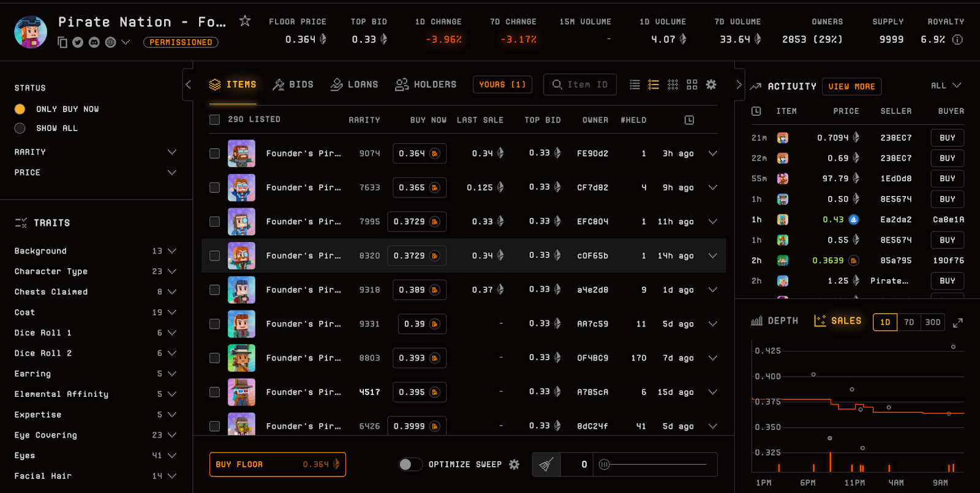The height and width of the screenshot is (493, 980).
Task: Select the 7D chart range
Action: click(909, 322)
